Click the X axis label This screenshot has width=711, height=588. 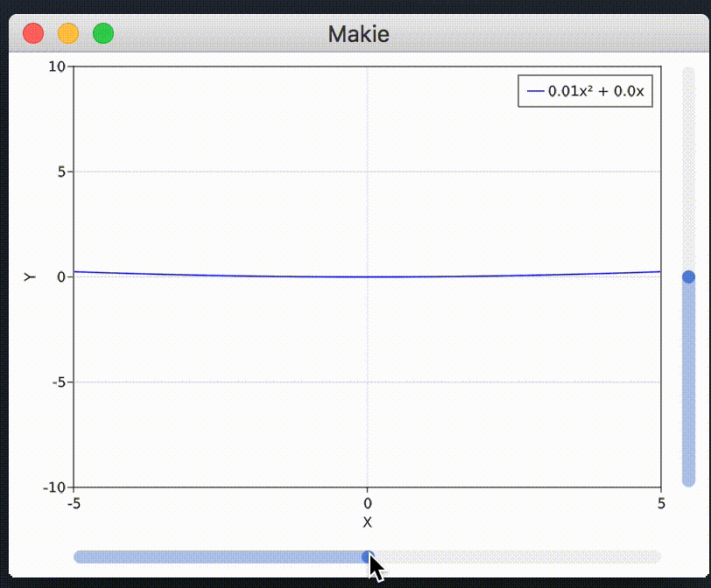point(367,522)
